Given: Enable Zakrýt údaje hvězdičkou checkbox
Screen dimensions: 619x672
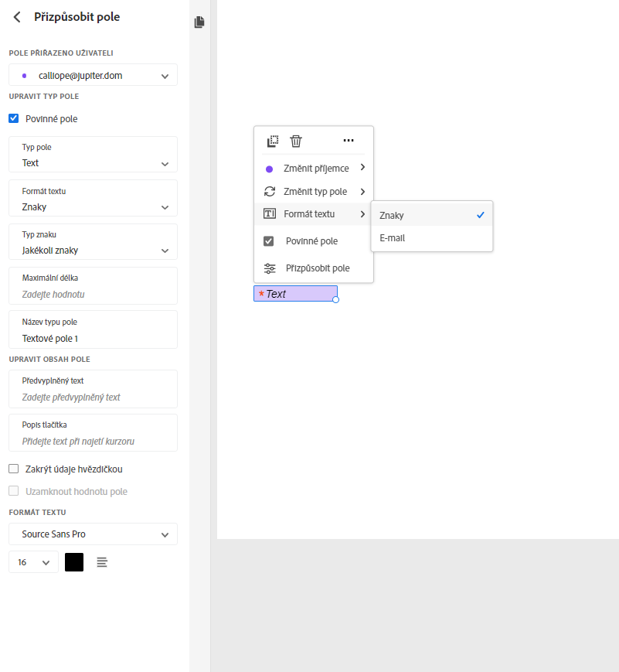Looking at the screenshot, I should [13, 469].
